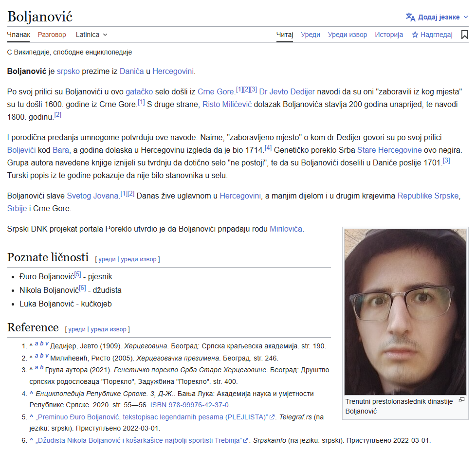Click footnote [6] next to Nikola Boljanović

click(83, 288)
